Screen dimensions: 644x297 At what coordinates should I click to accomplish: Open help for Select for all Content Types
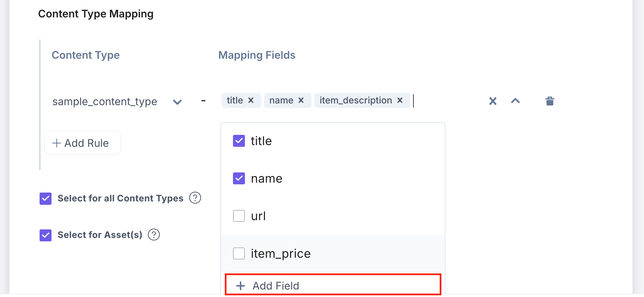click(x=195, y=198)
